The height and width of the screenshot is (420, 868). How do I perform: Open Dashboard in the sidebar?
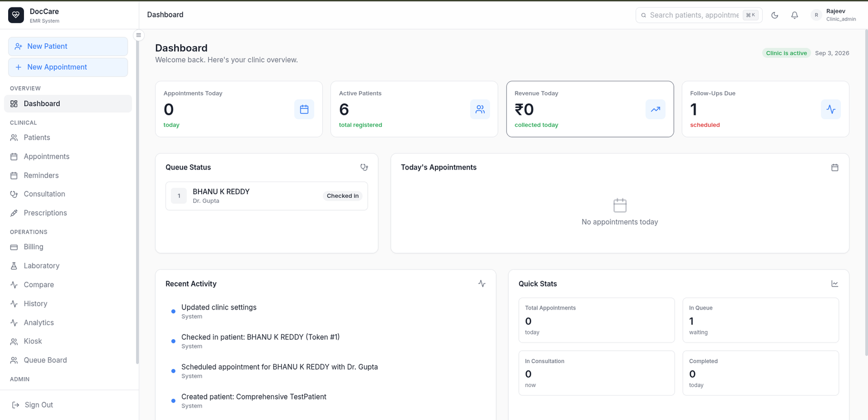point(68,104)
